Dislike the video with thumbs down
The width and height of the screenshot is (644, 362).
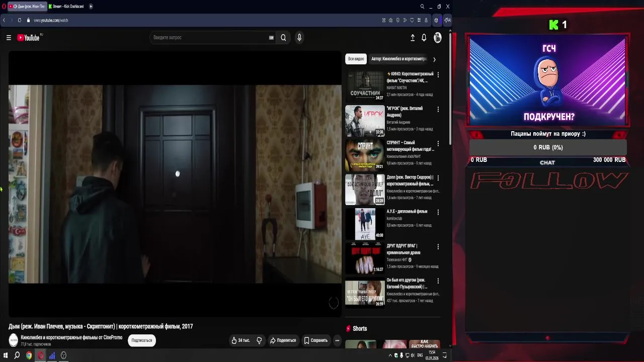[x=259, y=340]
